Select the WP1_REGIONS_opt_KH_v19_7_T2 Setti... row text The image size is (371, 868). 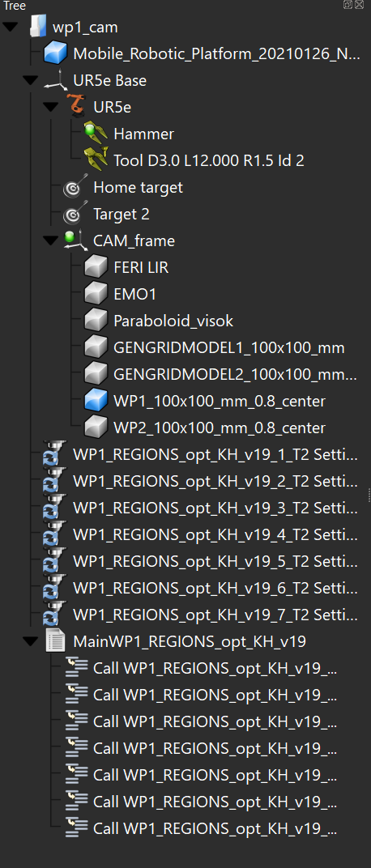215,614
